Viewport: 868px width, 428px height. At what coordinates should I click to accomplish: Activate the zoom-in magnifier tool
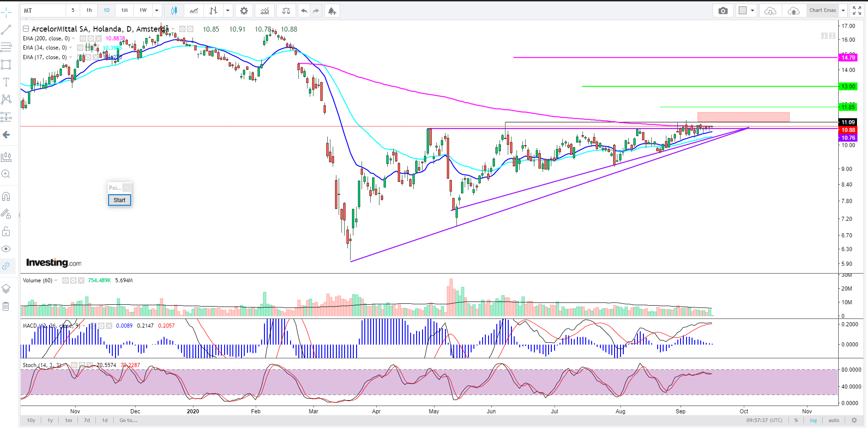tap(6, 174)
